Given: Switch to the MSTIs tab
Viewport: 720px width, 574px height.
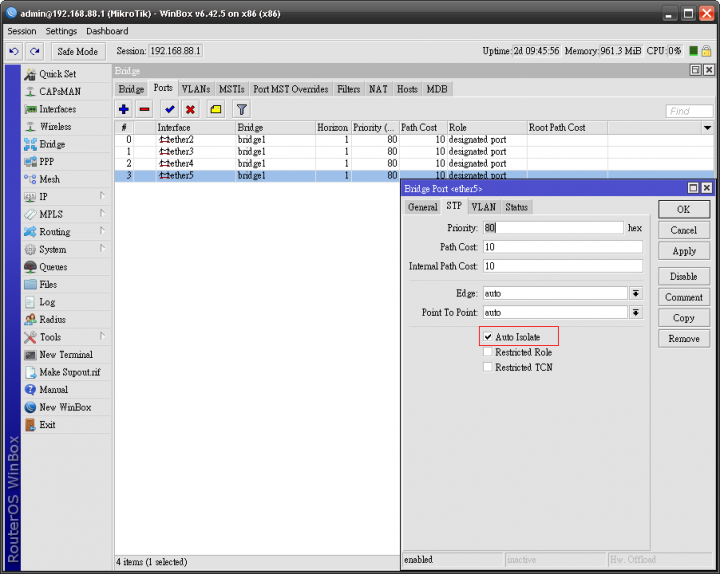Looking at the screenshot, I should tap(231, 89).
